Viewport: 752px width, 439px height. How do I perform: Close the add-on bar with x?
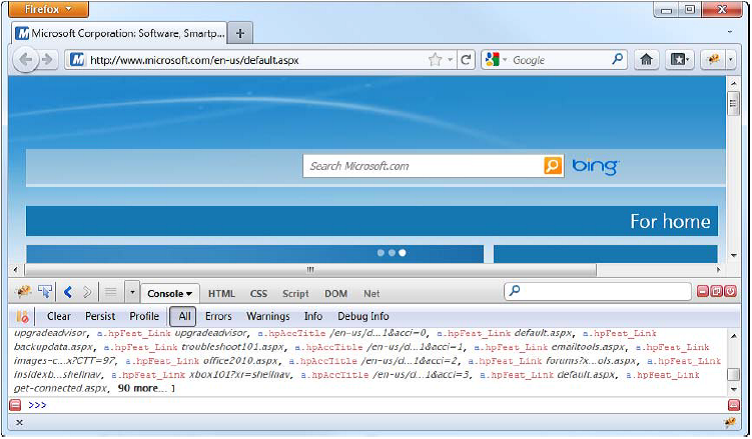coord(19,423)
